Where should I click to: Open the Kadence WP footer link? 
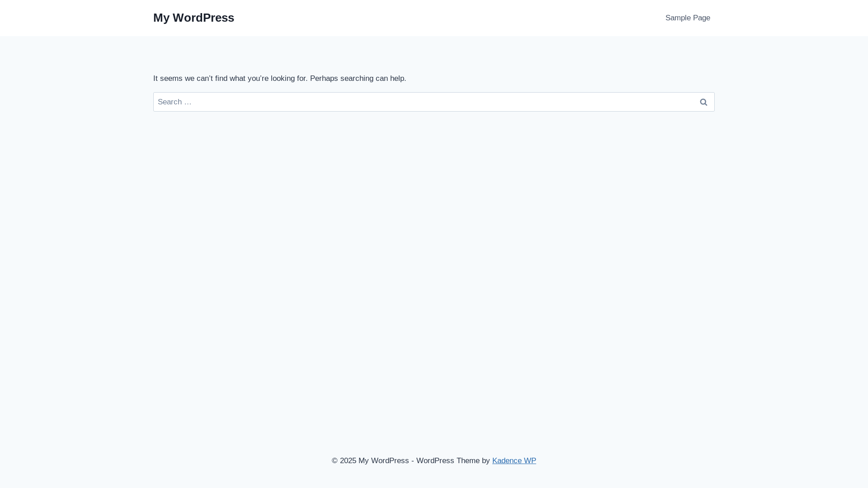[514, 460]
